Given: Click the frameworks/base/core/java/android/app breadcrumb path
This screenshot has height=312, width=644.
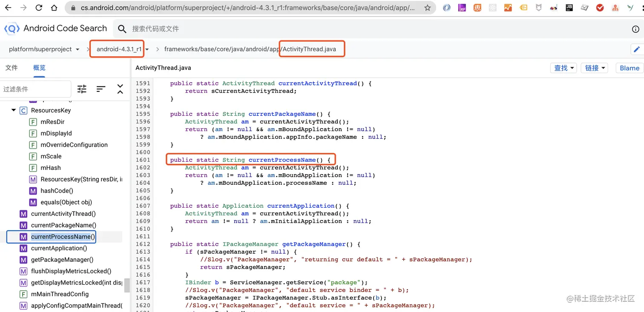Looking at the screenshot, I should [x=222, y=49].
